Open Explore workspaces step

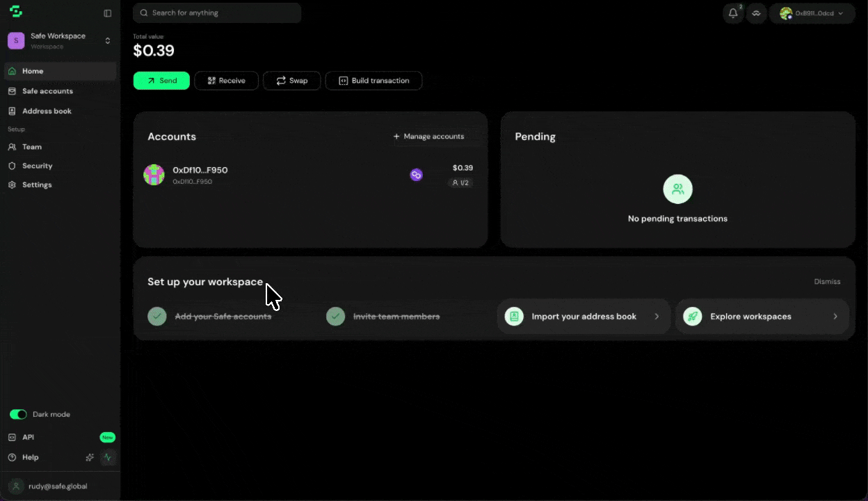(762, 317)
